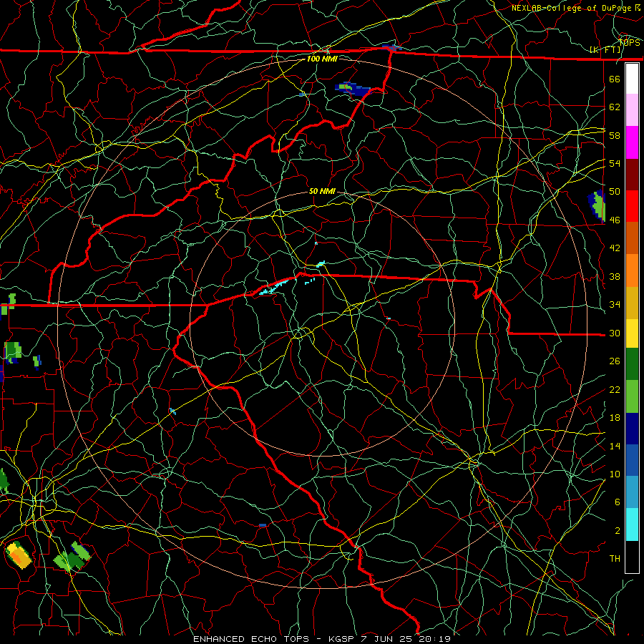Click the legend value '18'

pyautogui.click(x=615, y=418)
